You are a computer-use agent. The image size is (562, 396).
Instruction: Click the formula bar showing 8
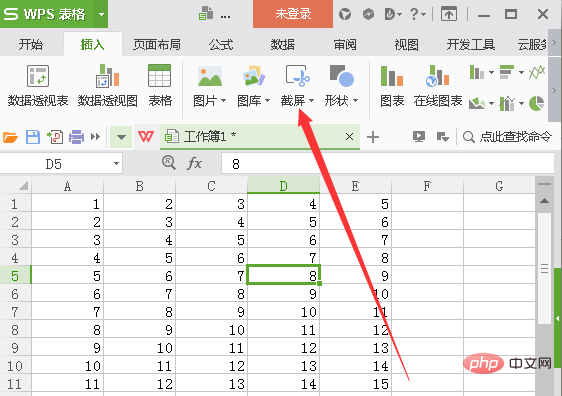[388, 164]
